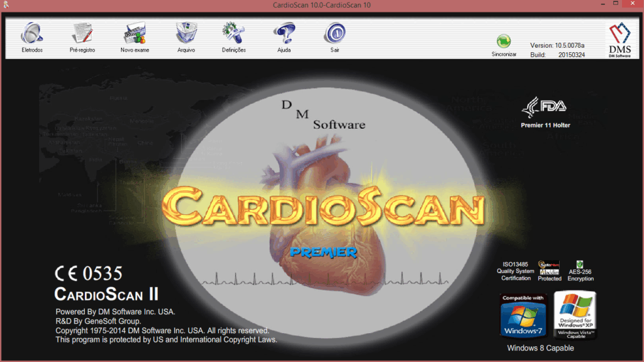Open the Ajuda help icon
The image size is (644, 362).
click(x=284, y=34)
